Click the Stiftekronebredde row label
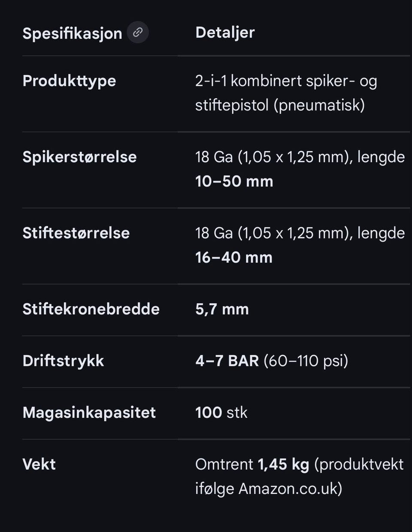Image resolution: width=412 pixels, height=532 pixels. tap(91, 309)
